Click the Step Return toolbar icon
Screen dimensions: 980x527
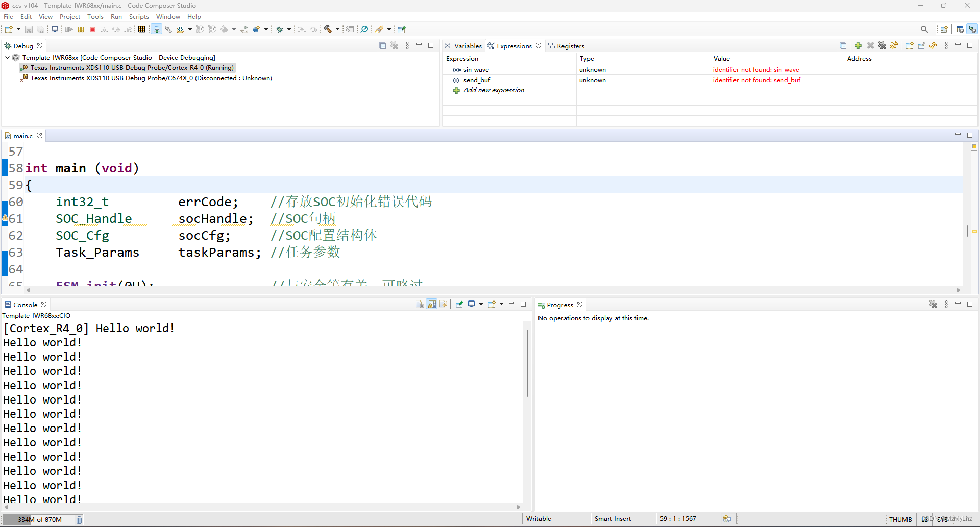[x=128, y=30]
